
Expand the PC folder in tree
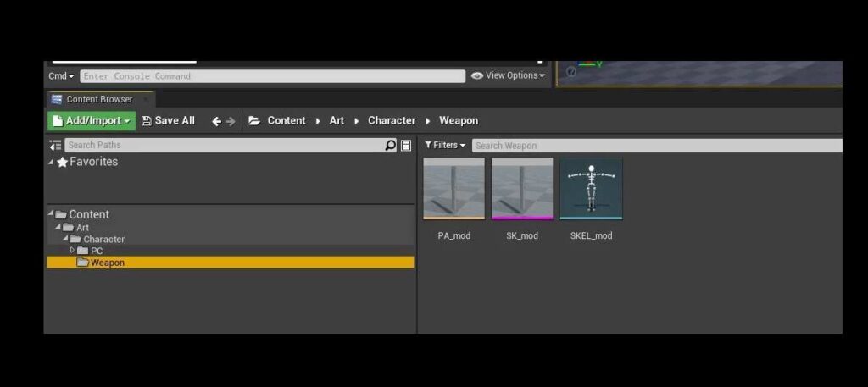[x=73, y=251]
